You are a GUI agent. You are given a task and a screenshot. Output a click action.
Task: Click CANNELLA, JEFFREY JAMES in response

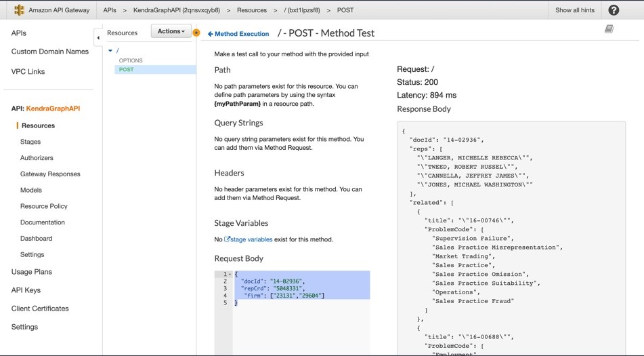tap(473, 176)
